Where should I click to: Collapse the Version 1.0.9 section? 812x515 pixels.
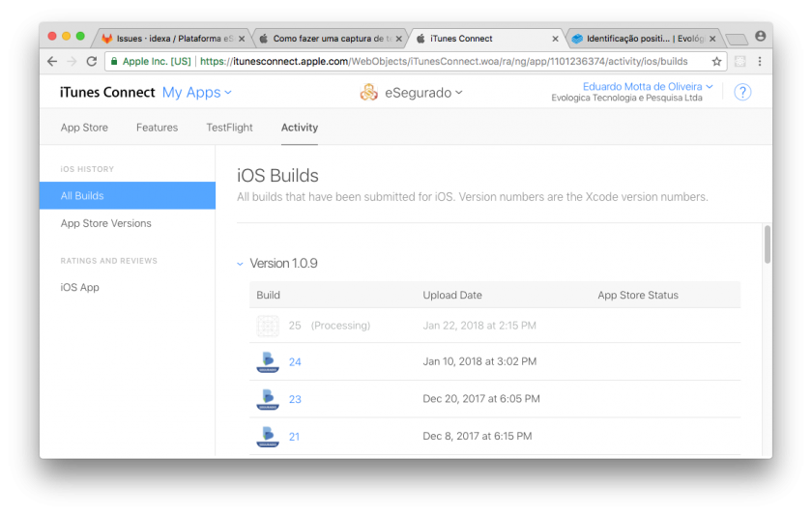(241, 264)
